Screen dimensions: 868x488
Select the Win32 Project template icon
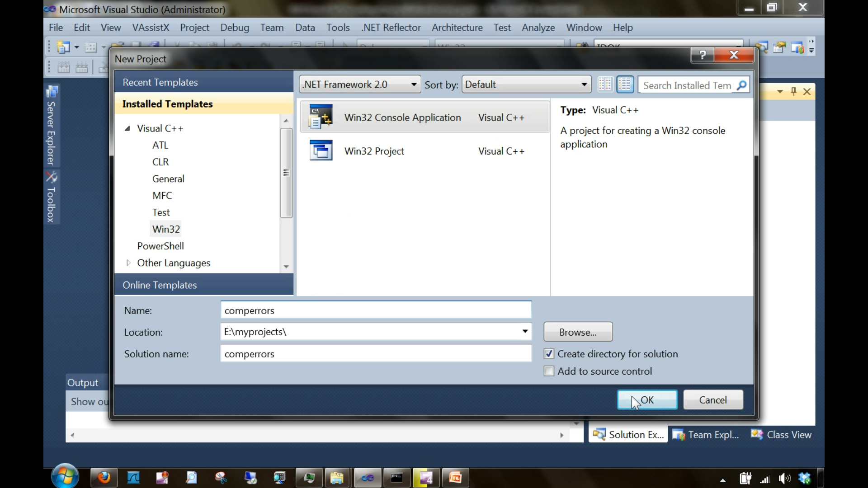pyautogui.click(x=320, y=150)
